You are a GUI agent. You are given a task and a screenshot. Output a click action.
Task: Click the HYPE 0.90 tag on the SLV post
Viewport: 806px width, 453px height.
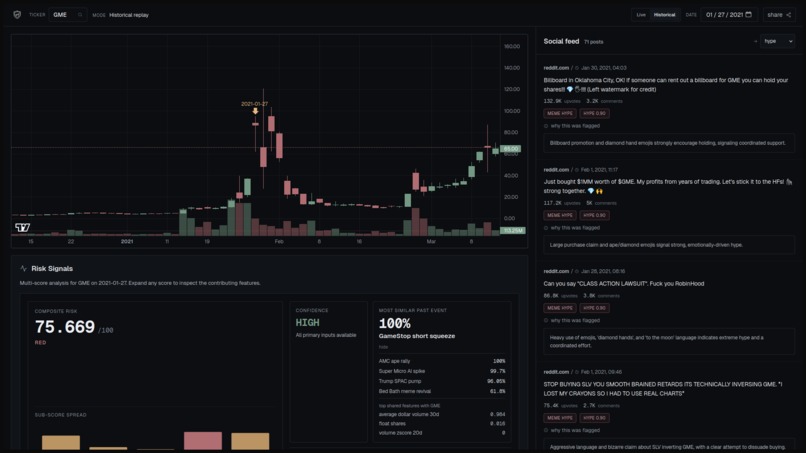pyautogui.click(x=595, y=418)
